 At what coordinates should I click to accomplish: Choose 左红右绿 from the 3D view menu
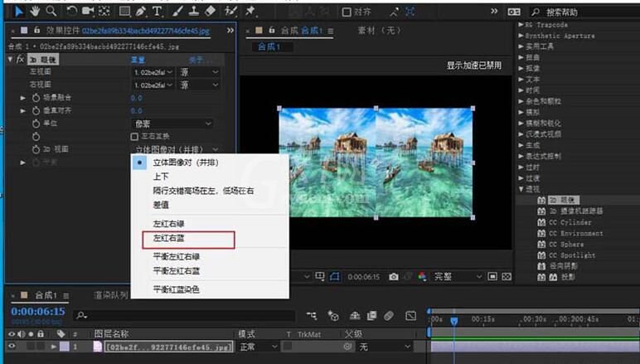click(168, 224)
